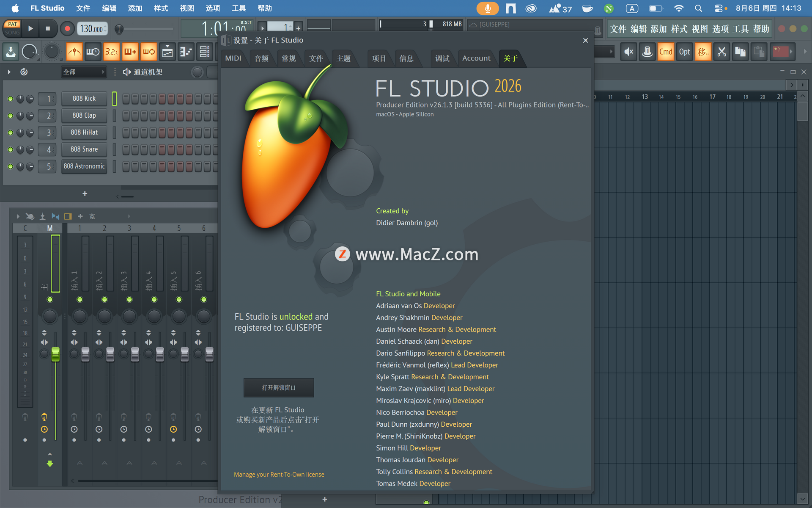Click the mixer's upward-arrow stand icon

coord(42,216)
